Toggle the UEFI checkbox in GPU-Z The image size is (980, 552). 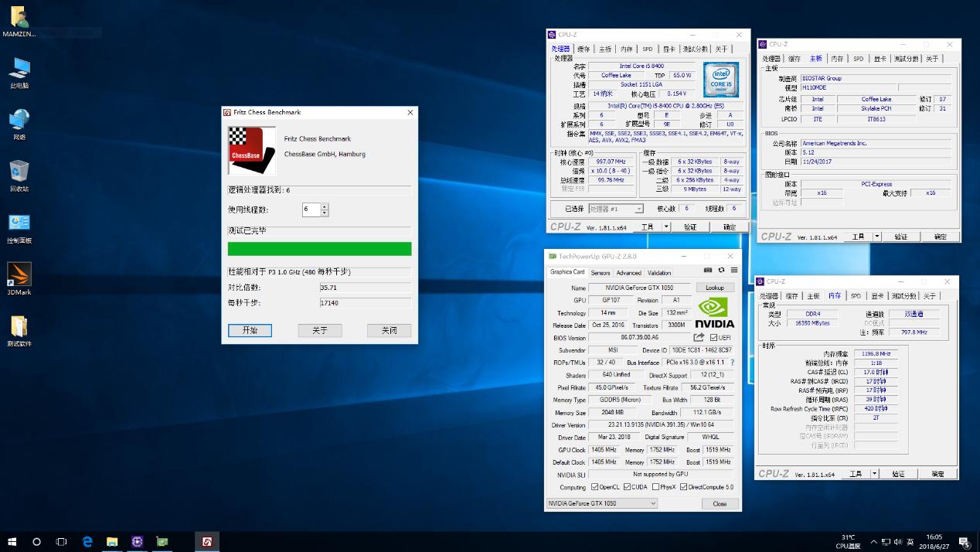pyautogui.click(x=713, y=338)
